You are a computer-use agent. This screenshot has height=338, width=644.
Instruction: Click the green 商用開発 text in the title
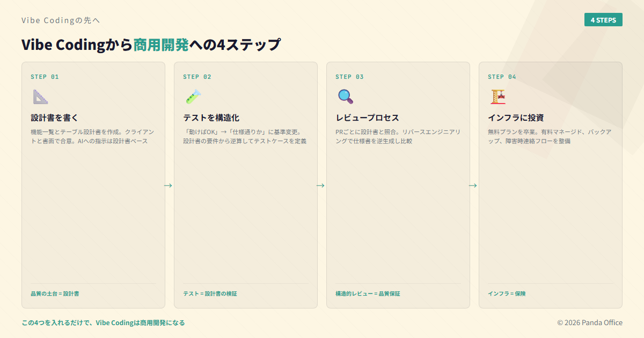click(x=161, y=45)
